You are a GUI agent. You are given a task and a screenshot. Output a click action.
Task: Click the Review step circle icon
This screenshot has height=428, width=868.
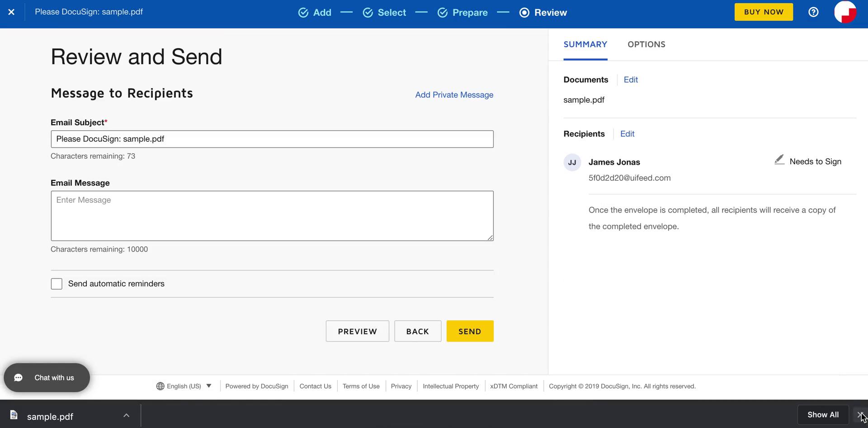[524, 13]
